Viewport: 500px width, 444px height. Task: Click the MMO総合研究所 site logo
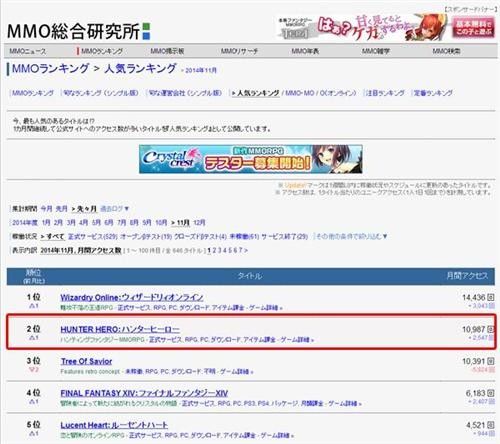[x=79, y=31]
